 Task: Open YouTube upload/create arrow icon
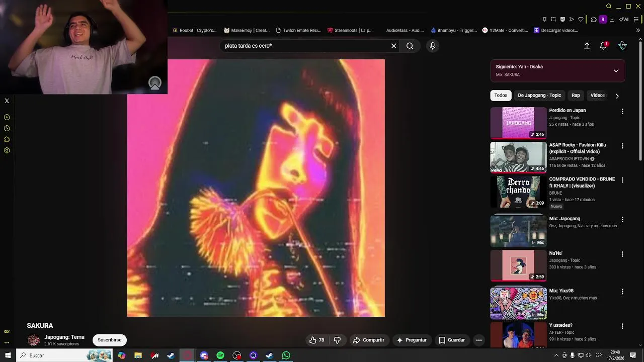coord(587,46)
